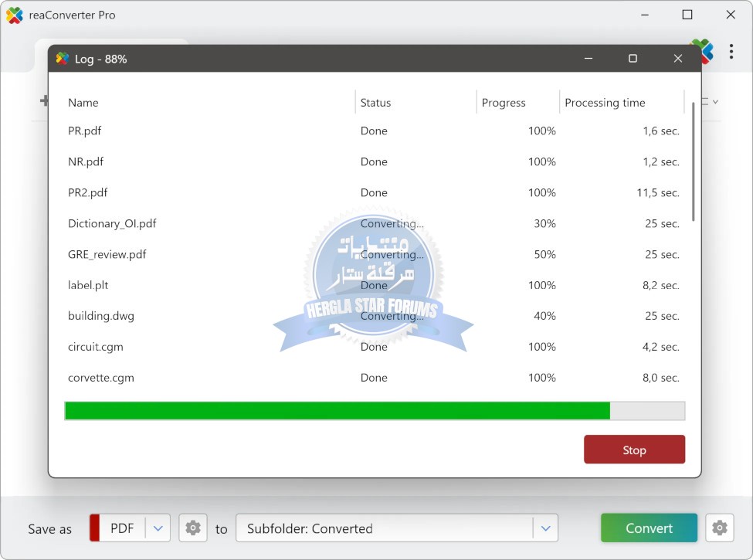Expand the Subfolder: Converted dropdown arrow
The image size is (753, 560).
coord(545,528)
